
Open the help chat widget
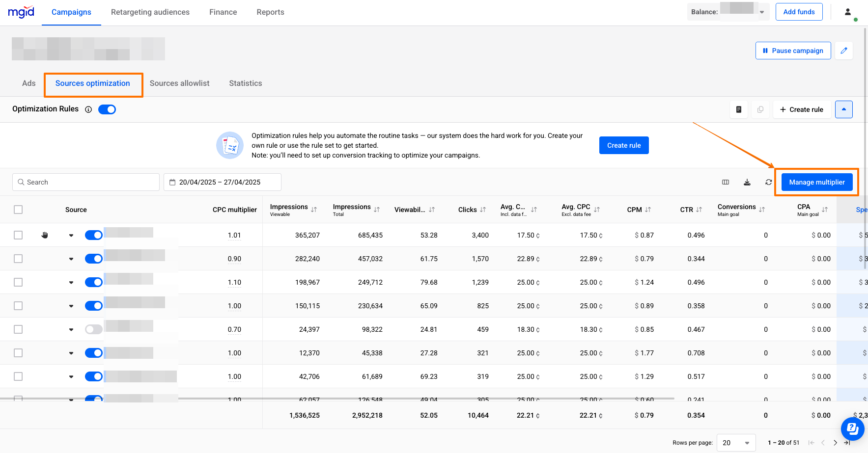(x=852, y=429)
